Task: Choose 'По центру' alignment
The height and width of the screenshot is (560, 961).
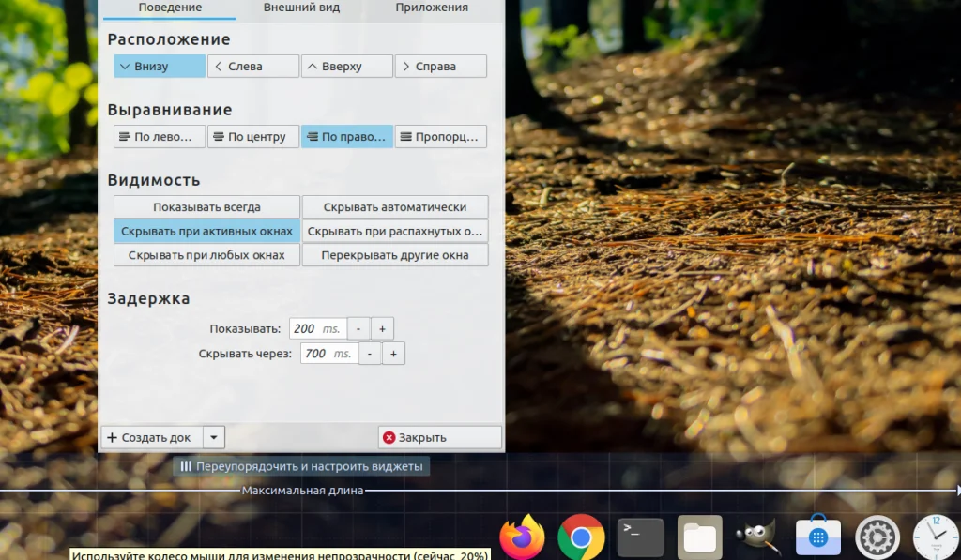Action: tap(252, 135)
